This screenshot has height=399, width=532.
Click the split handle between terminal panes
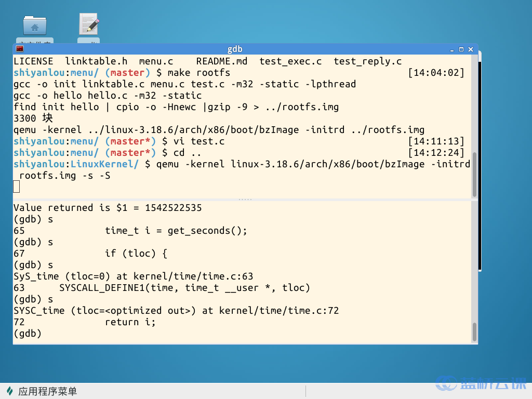click(245, 199)
